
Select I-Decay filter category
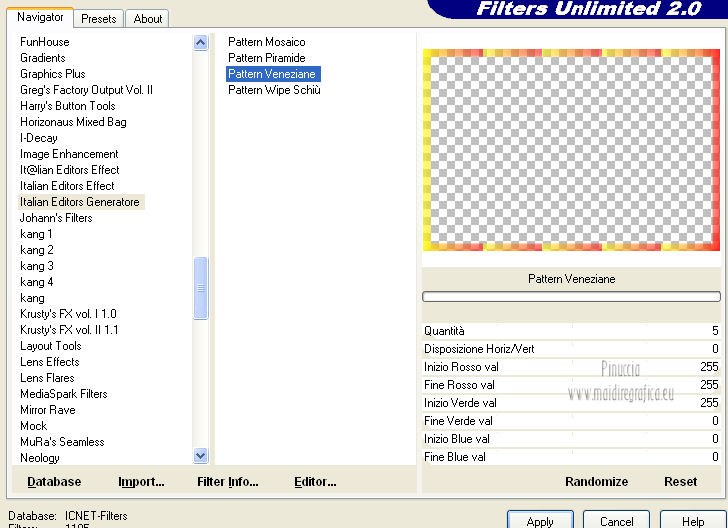click(x=39, y=138)
